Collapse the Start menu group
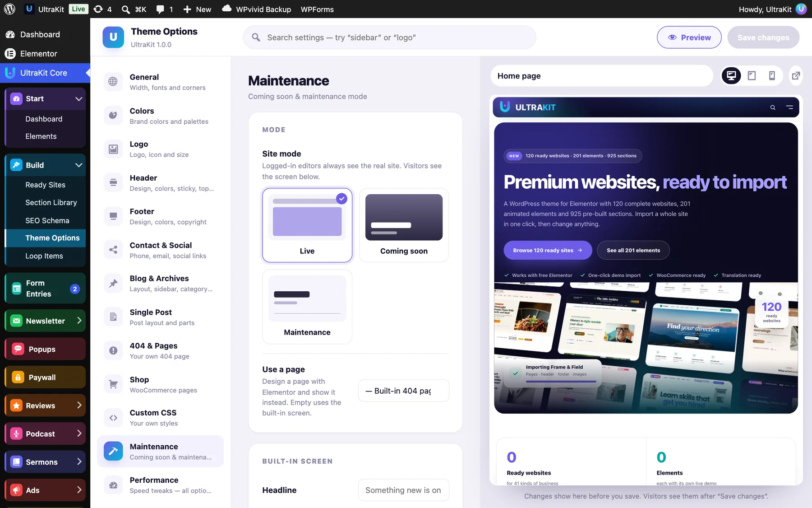Image resolution: width=812 pixels, height=508 pixels. coord(78,99)
